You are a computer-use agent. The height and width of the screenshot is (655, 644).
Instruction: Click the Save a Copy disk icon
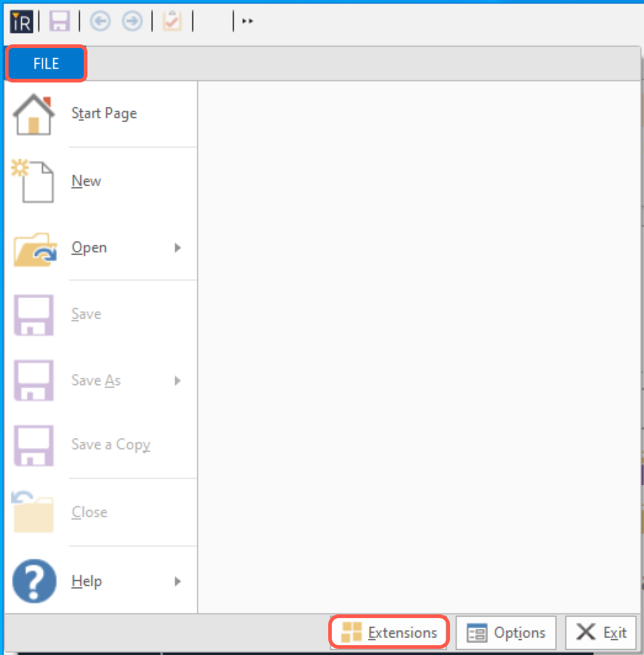[34, 444]
